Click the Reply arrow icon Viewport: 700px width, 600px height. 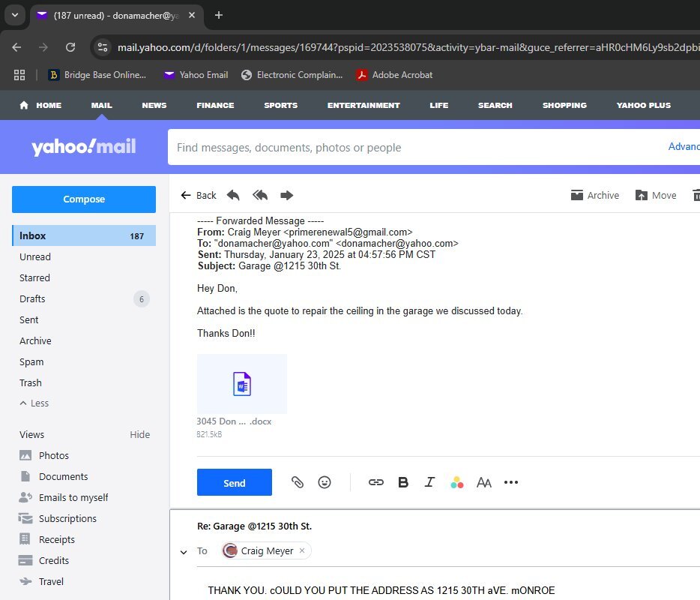coord(233,195)
